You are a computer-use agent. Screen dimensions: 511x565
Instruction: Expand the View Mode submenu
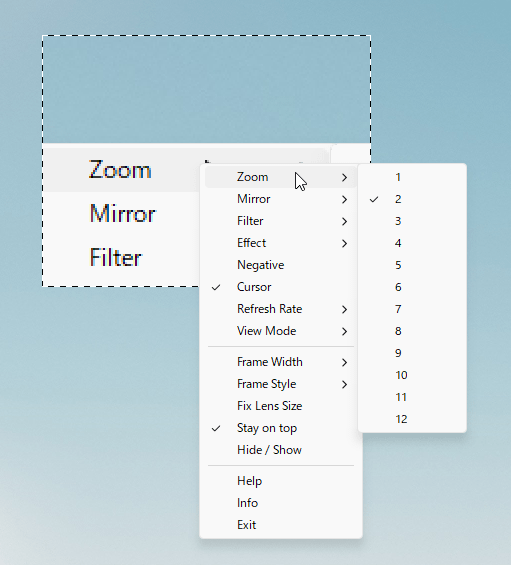[281, 331]
